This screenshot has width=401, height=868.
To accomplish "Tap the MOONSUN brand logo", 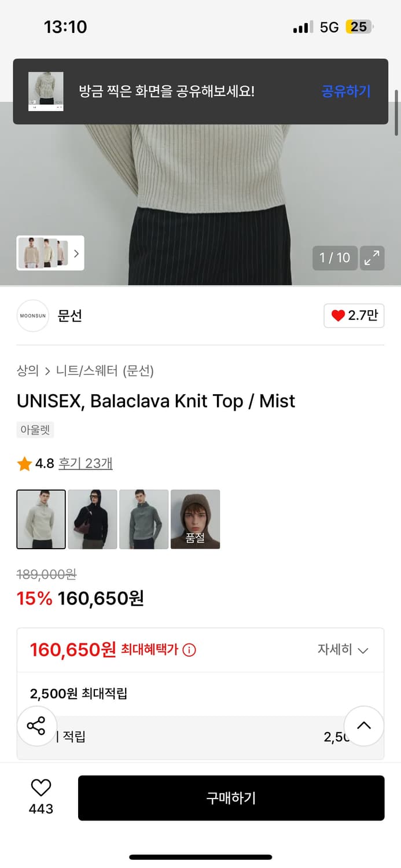I will 33,316.
